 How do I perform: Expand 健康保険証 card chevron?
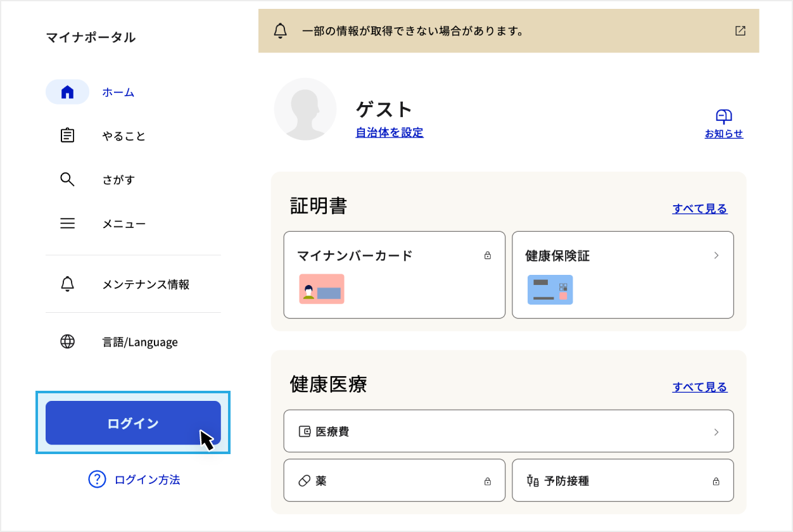(716, 256)
